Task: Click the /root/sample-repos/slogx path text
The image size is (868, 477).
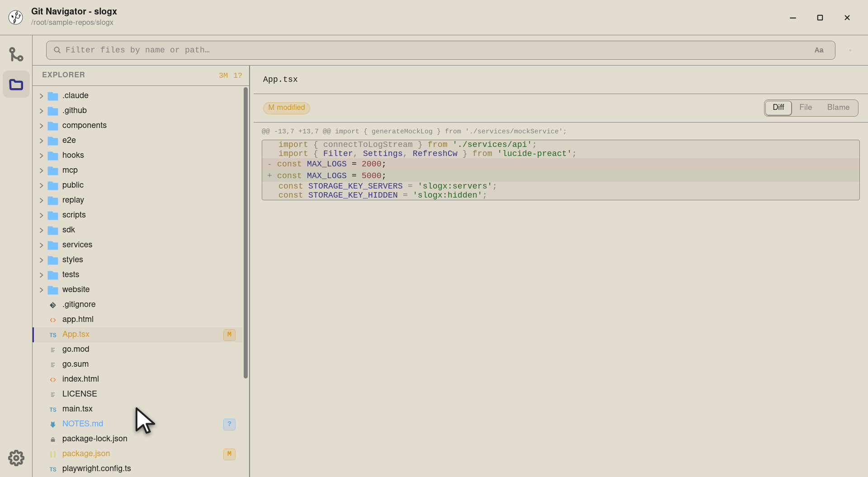Action: 72,23
